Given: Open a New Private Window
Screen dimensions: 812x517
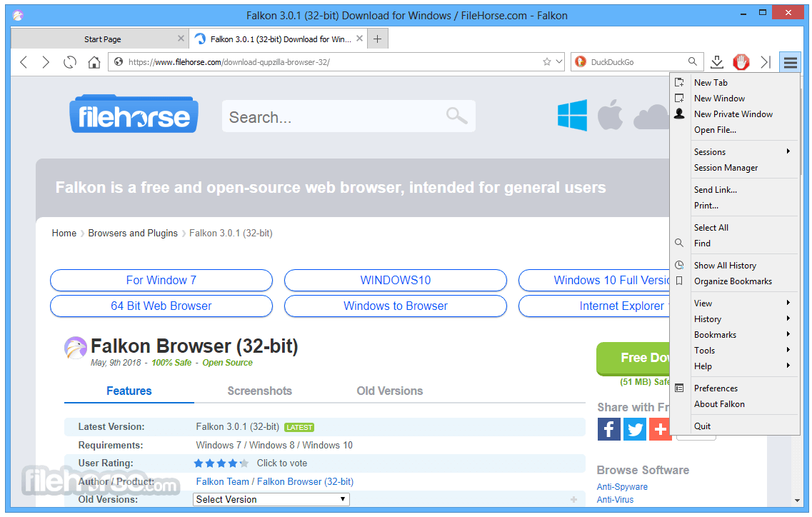Looking at the screenshot, I should coord(735,114).
